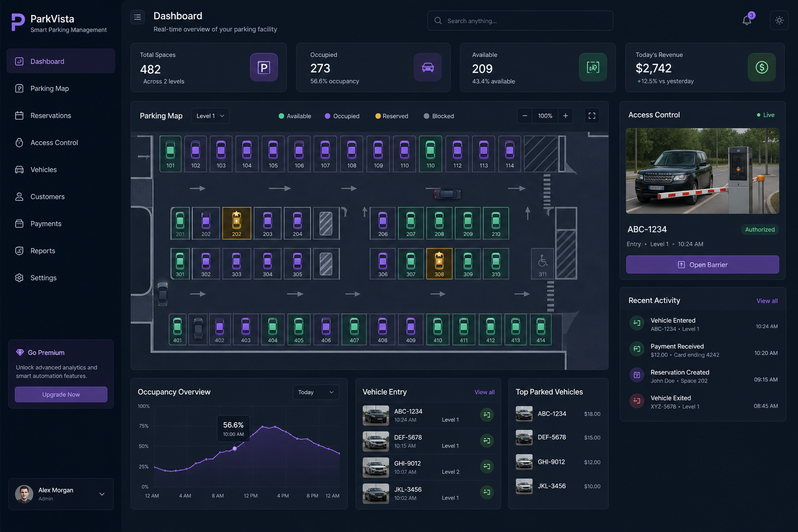Select occupied parking spot 409
This screenshot has width=798, height=532.
410,329
